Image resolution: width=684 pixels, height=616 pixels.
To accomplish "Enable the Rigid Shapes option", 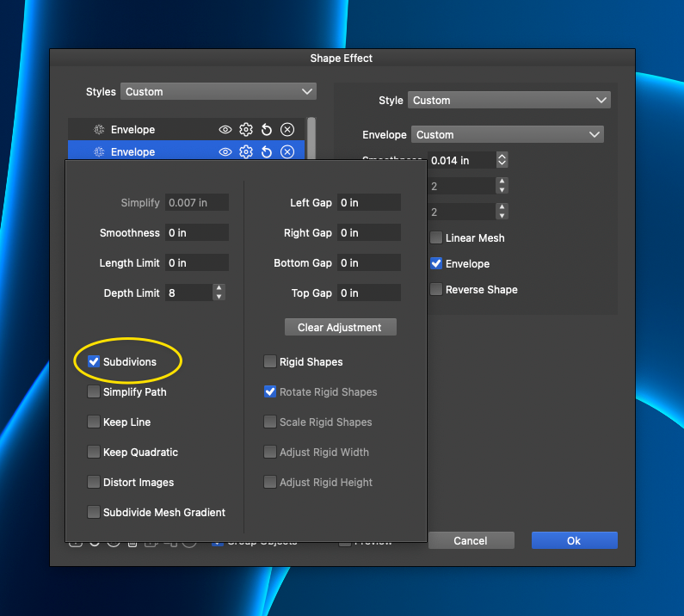I will pos(270,362).
